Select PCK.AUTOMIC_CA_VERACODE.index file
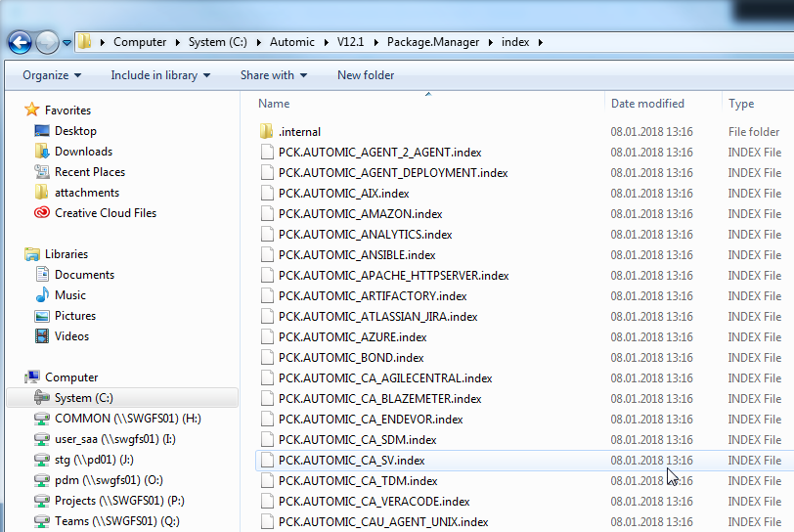The height and width of the screenshot is (532, 794). pyautogui.click(x=374, y=501)
